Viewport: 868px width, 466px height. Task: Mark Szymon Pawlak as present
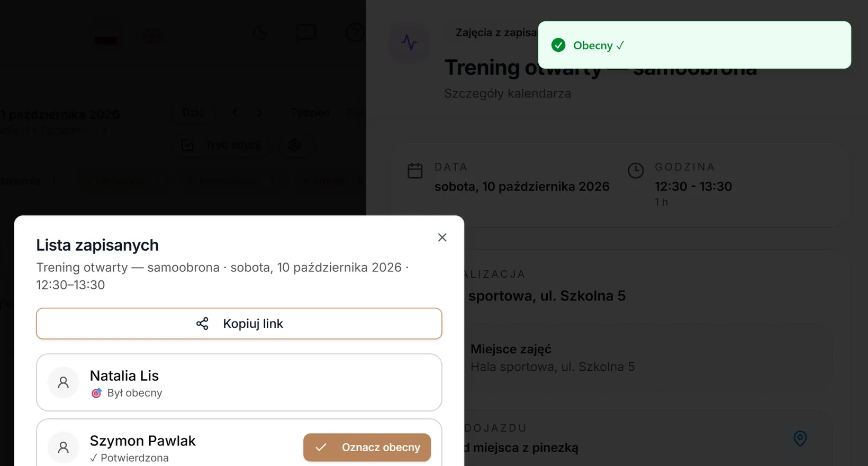coord(367,447)
